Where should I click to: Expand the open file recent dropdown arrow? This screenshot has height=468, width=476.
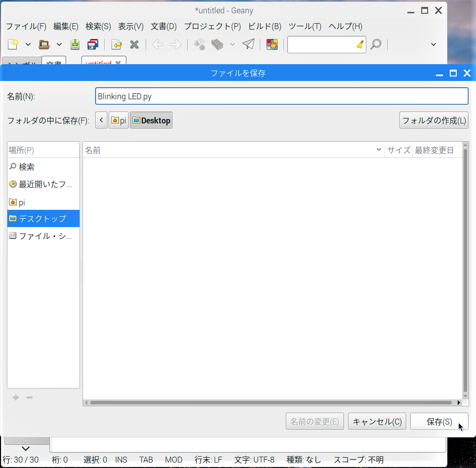59,44
